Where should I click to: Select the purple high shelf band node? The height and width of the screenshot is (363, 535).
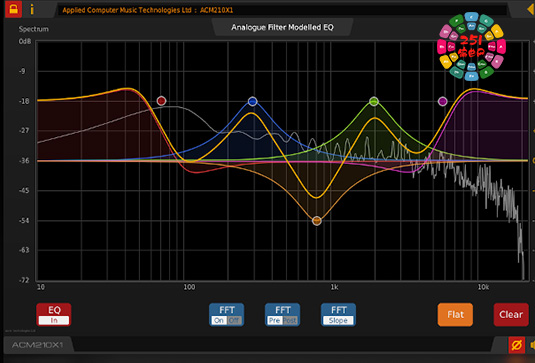click(443, 101)
